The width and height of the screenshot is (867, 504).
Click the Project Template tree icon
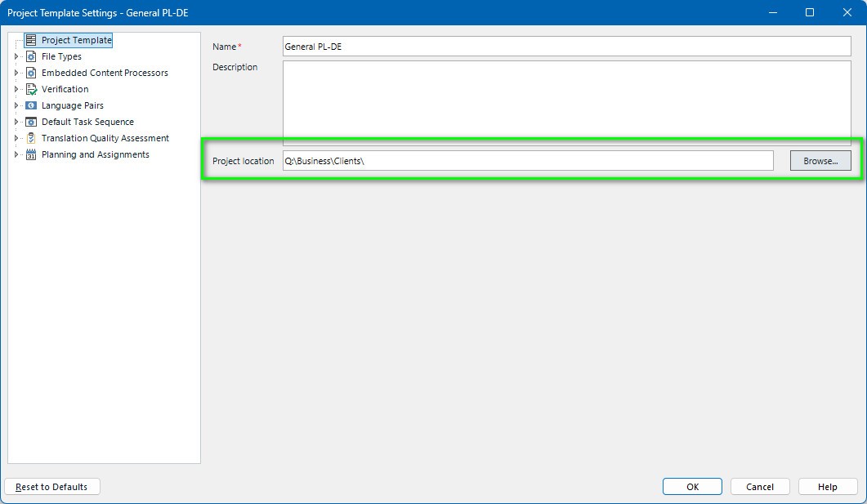pos(31,40)
